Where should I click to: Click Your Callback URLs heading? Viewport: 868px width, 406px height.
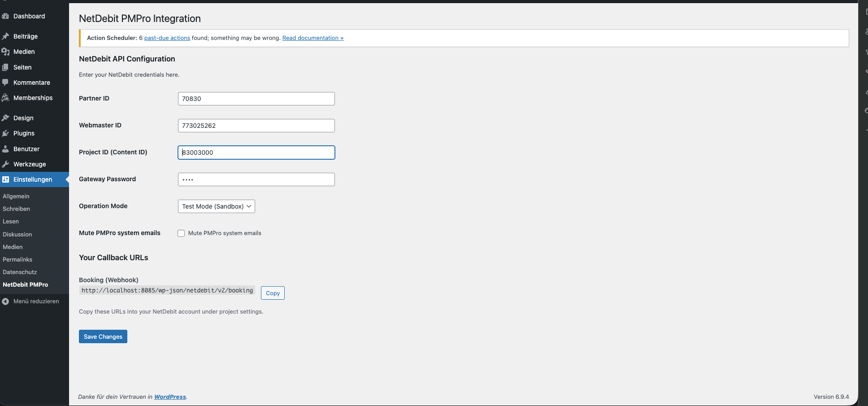click(x=113, y=258)
